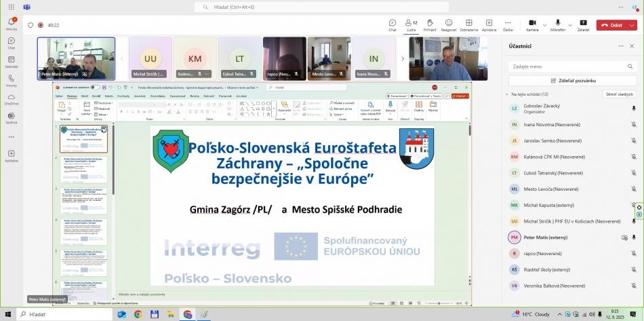
Task: Click the 'Stlmiť všetkých' button
Action: [619, 94]
